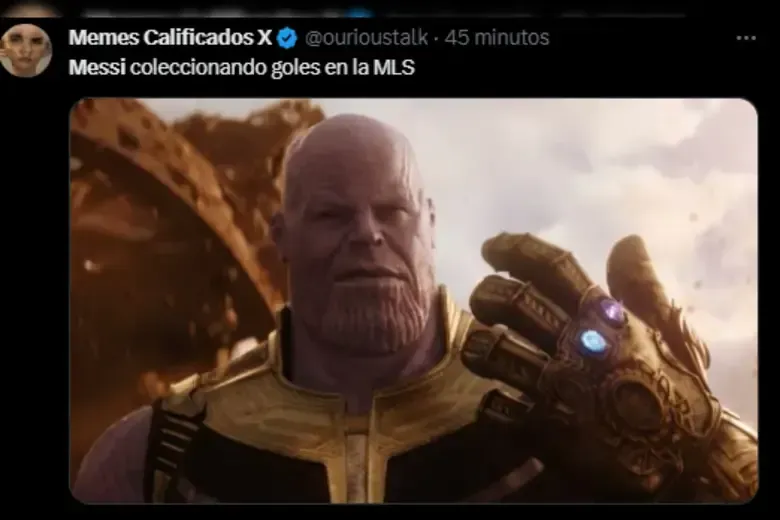
Task: Expand the Thanos meme image
Action: click(x=413, y=301)
